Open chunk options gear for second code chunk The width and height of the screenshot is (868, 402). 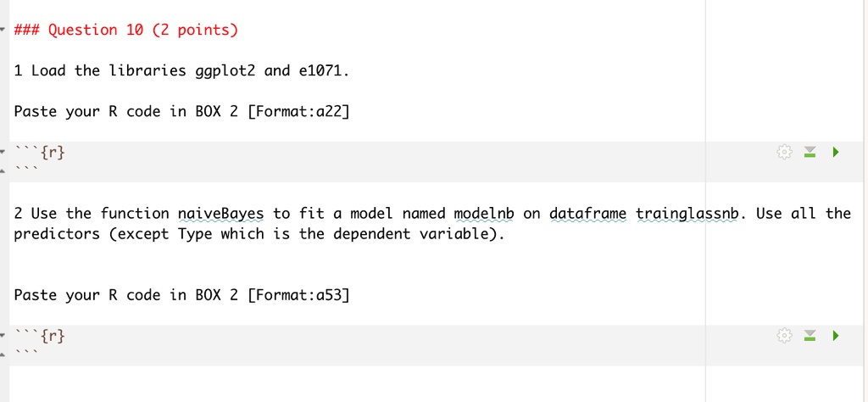coord(784,335)
